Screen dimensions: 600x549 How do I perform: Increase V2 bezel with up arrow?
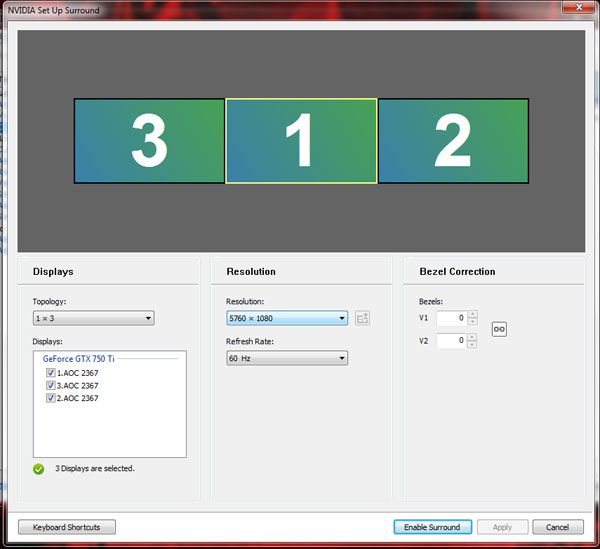coord(473,337)
